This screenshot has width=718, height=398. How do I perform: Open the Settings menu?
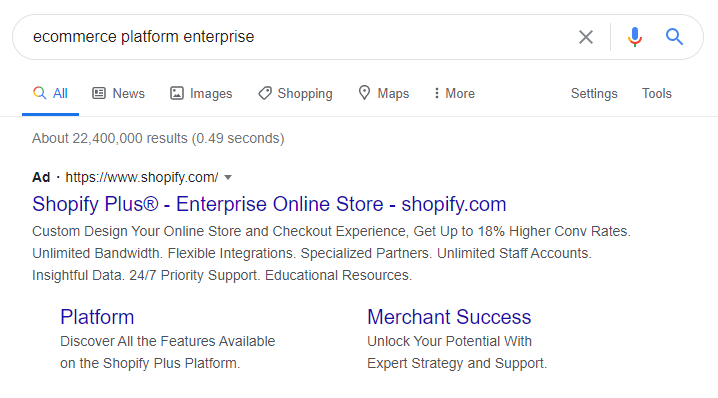coord(594,93)
